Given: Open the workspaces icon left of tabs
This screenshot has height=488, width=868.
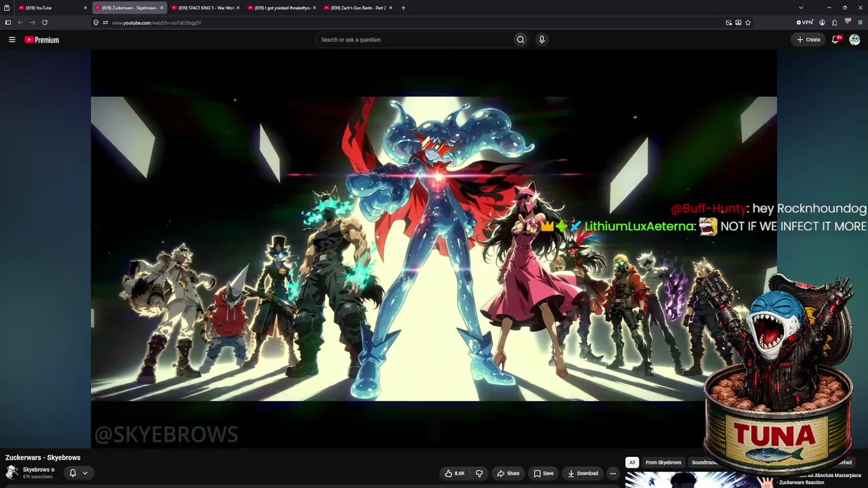Looking at the screenshot, I should (x=7, y=7).
